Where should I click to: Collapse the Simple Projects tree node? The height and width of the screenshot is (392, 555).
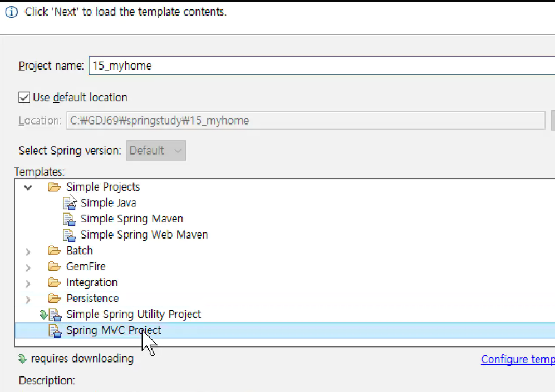click(x=28, y=187)
